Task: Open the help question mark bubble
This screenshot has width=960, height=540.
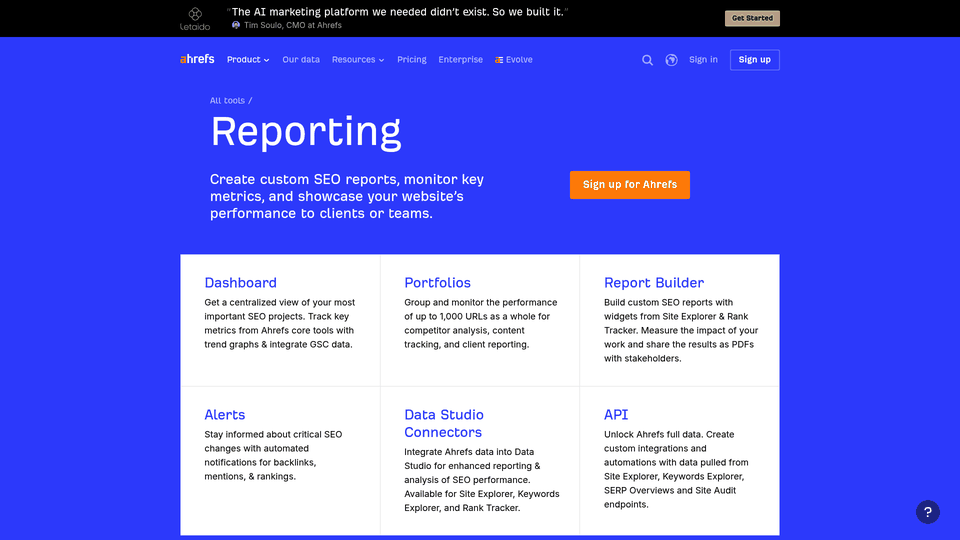Action: [928, 512]
